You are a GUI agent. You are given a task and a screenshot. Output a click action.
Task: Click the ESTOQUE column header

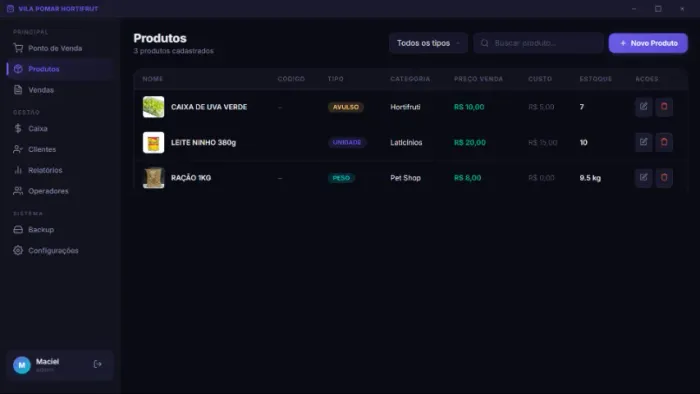[x=596, y=79]
